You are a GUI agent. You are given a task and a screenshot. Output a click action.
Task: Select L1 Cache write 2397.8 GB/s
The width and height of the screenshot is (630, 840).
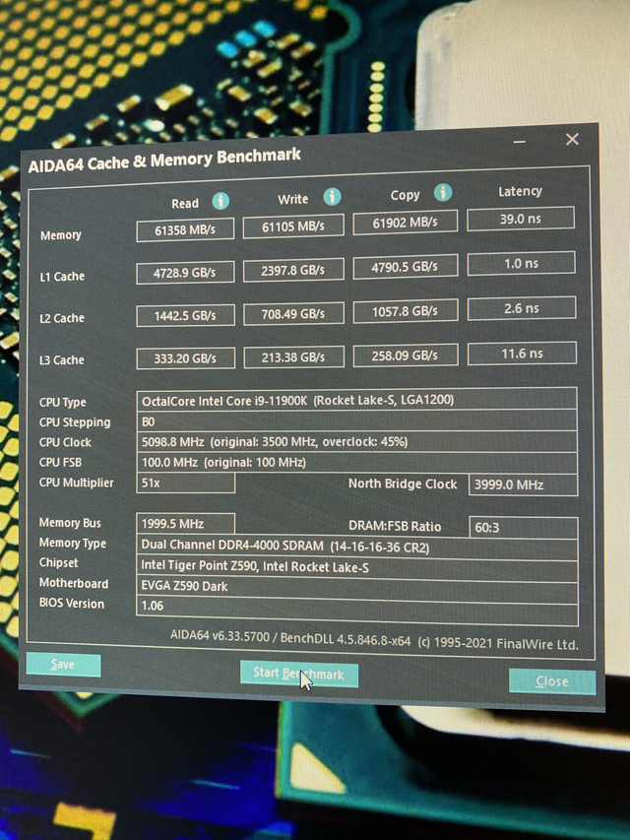[x=293, y=271]
